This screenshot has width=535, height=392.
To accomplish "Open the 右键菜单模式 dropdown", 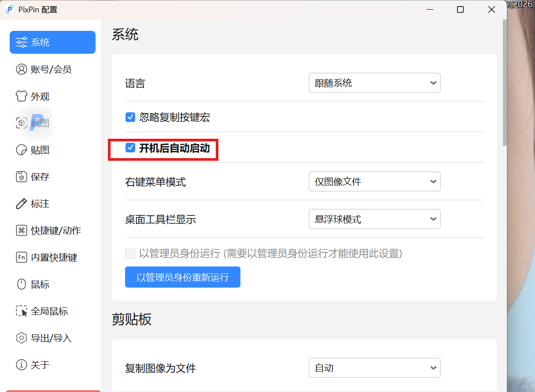I will pyautogui.click(x=374, y=181).
